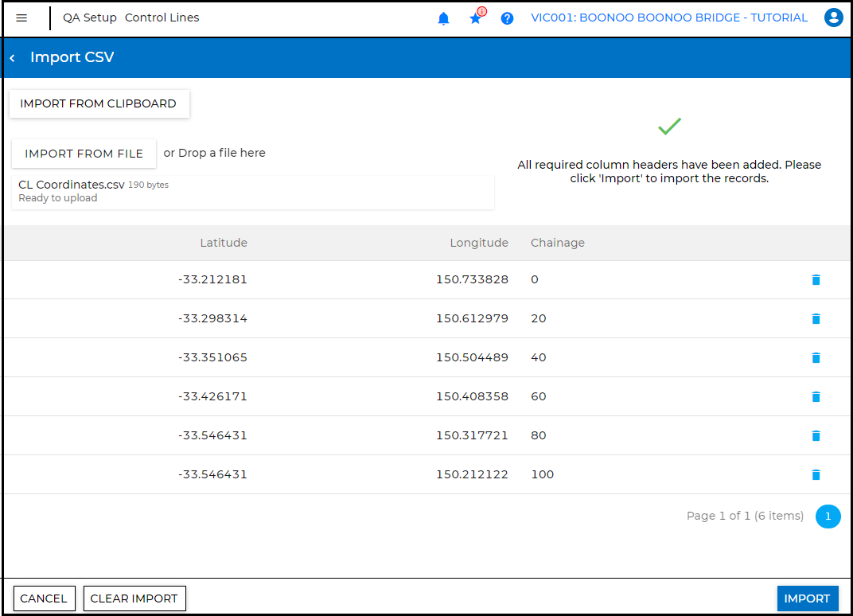Open the user account avatar
This screenshot has height=616, width=853.
click(833, 18)
